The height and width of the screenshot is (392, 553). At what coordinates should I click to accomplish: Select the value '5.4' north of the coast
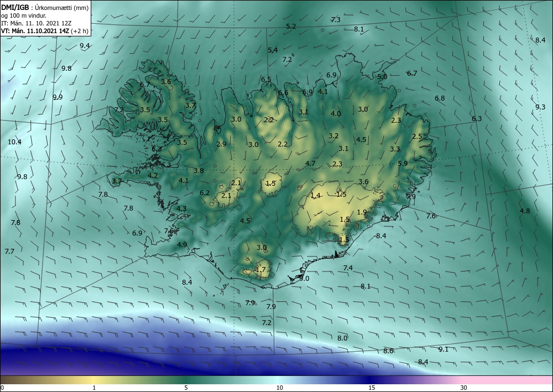click(273, 50)
